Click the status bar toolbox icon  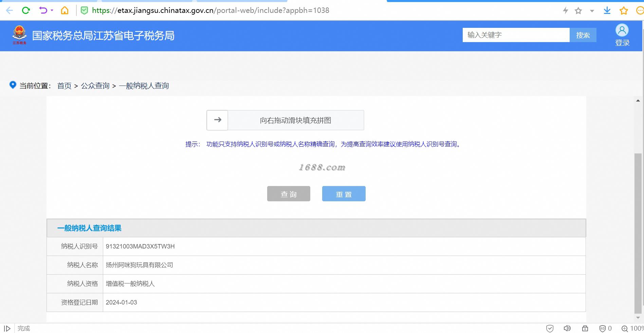585,328
